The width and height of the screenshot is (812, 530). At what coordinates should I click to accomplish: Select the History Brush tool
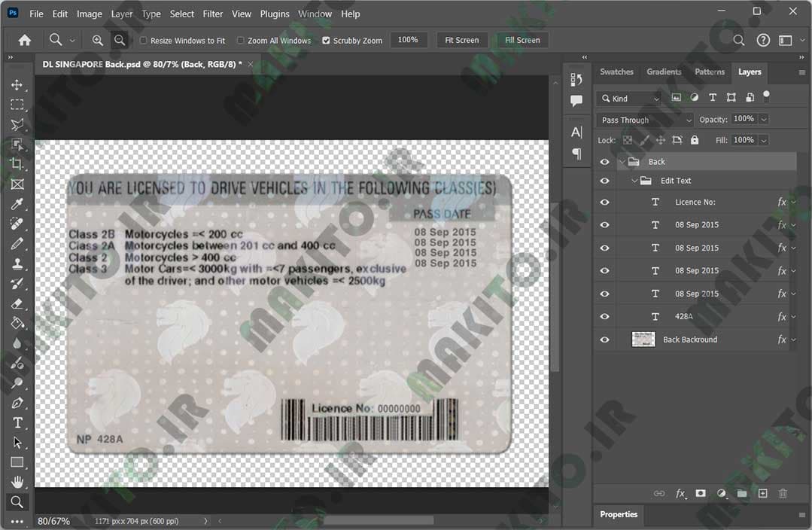[17, 283]
